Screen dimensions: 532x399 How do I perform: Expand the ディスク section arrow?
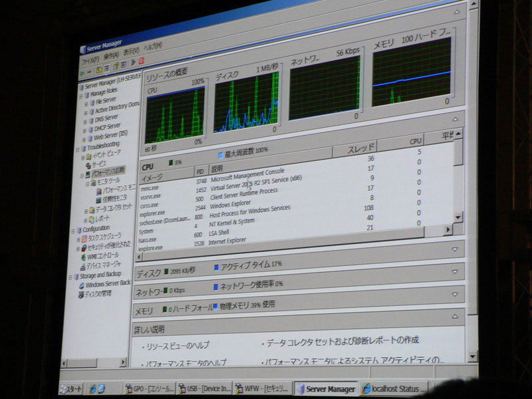[x=455, y=249]
